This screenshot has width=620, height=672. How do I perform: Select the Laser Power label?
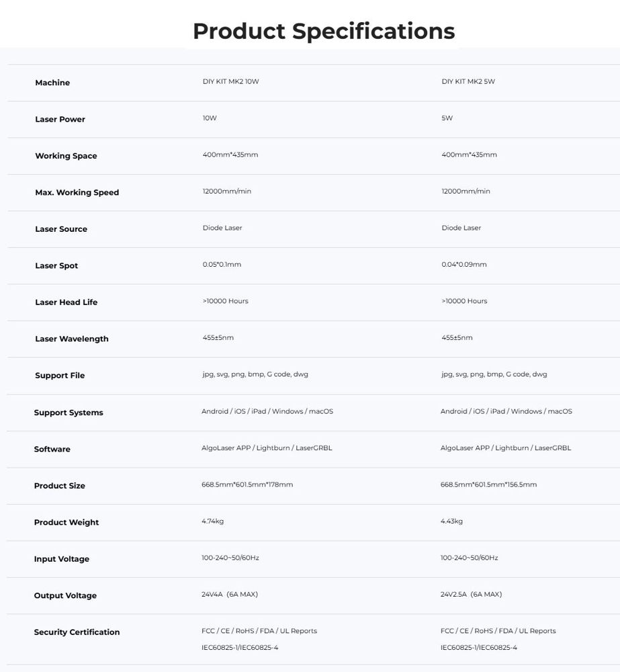click(60, 119)
